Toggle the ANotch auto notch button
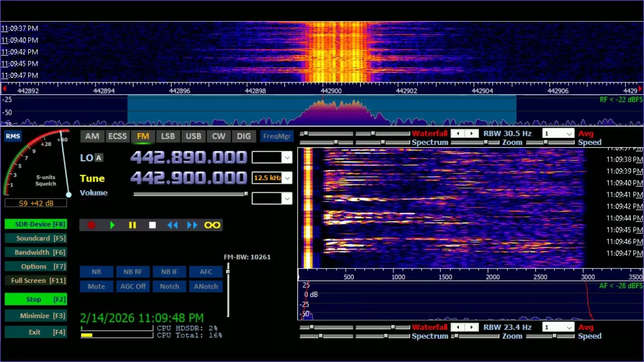Viewport: 644px width, 362px height. (x=206, y=287)
